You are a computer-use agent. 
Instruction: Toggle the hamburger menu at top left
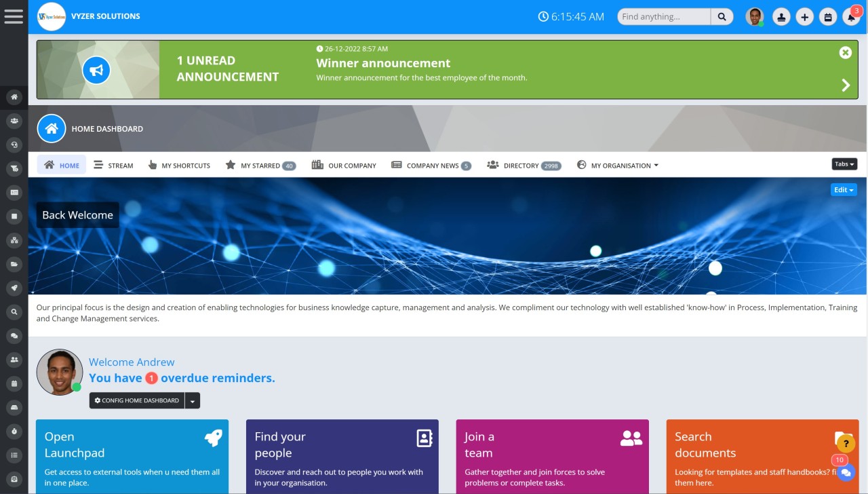[14, 16]
